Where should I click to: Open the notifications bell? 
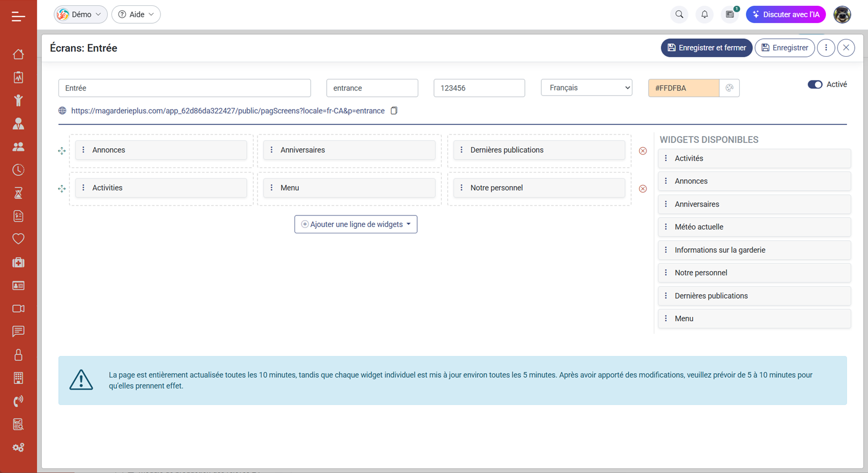click(x=704, y=15)
